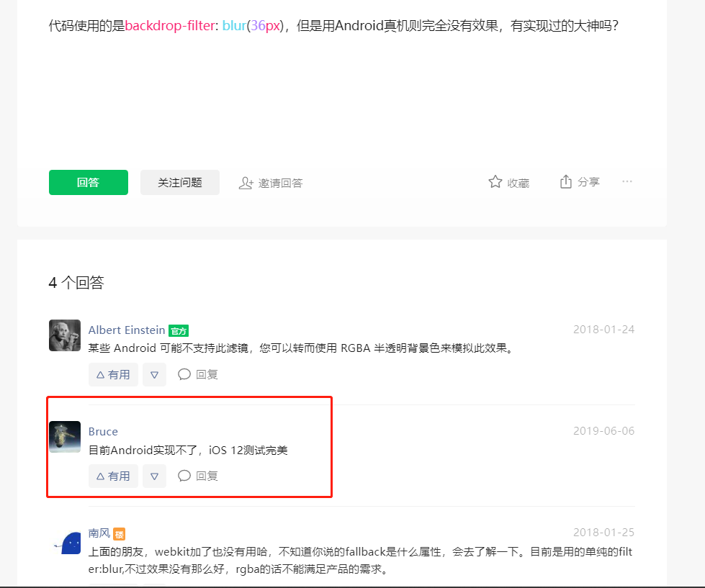Open 南风's profile name link

(99, 533)
